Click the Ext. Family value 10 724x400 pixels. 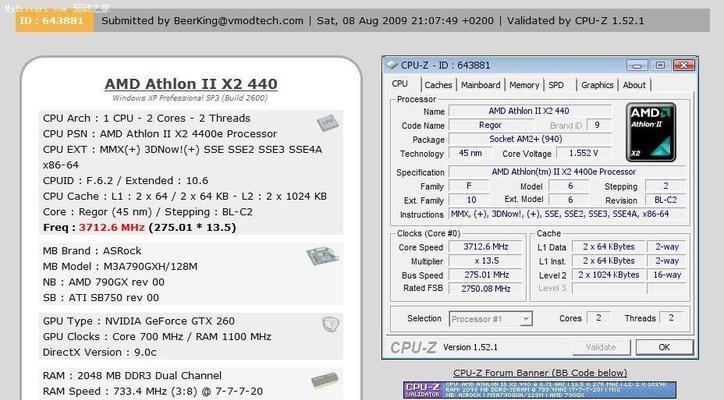coord(470,200)
